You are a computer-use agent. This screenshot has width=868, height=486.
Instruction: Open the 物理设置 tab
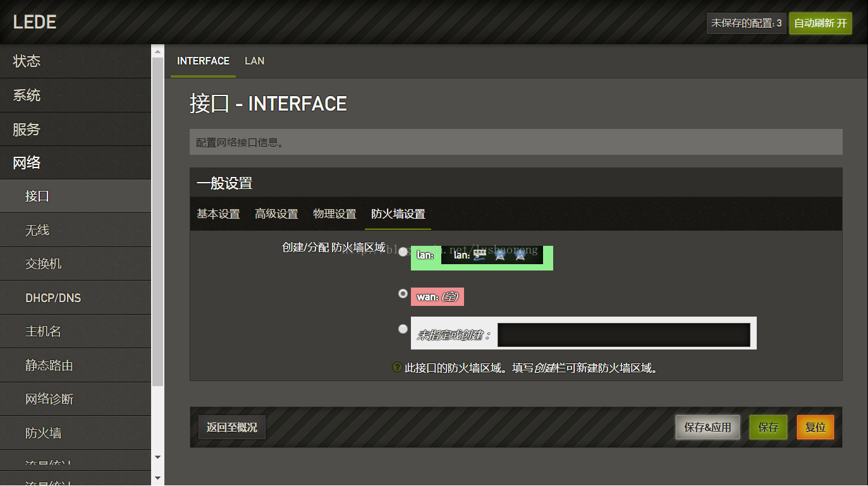(x=334, y=214)
